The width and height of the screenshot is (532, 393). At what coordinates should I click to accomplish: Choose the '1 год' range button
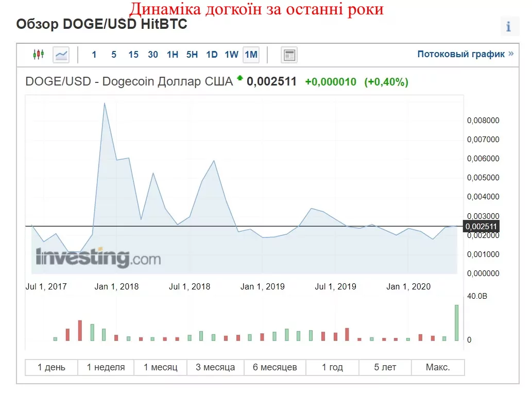point(333,367)
